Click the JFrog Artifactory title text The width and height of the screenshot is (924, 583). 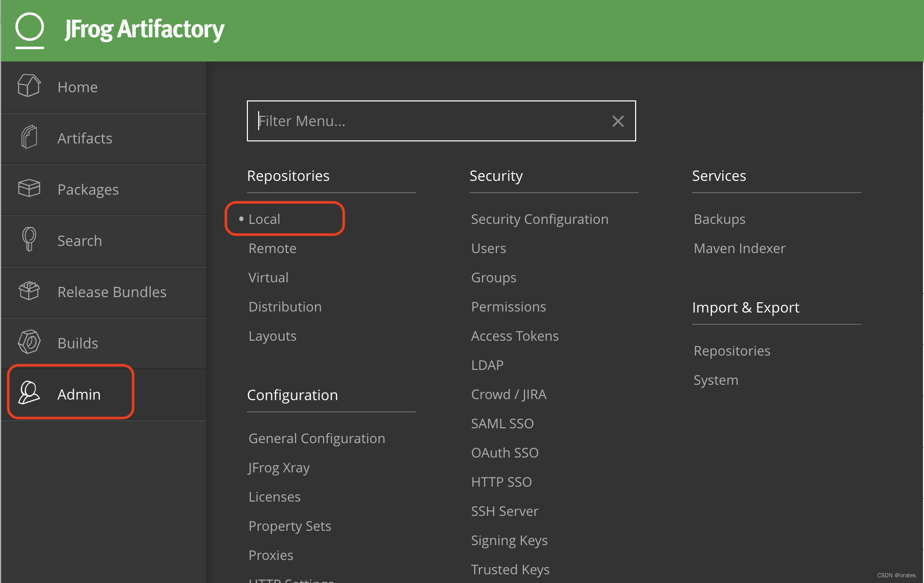point(145,29)
